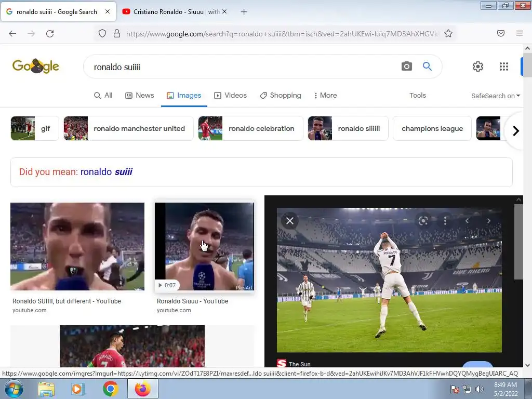Show next image in preview panel
Viewport: 532px width, 399px height.
(488, 221)
